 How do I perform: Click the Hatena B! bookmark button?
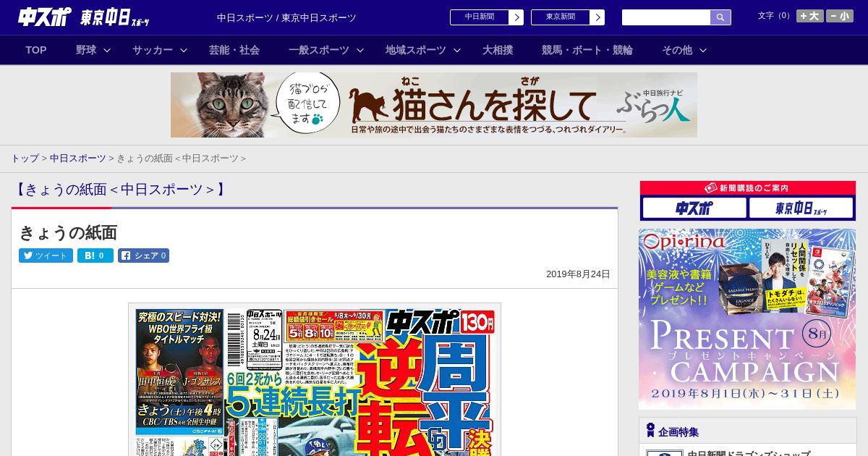click(x=95, y=256)
